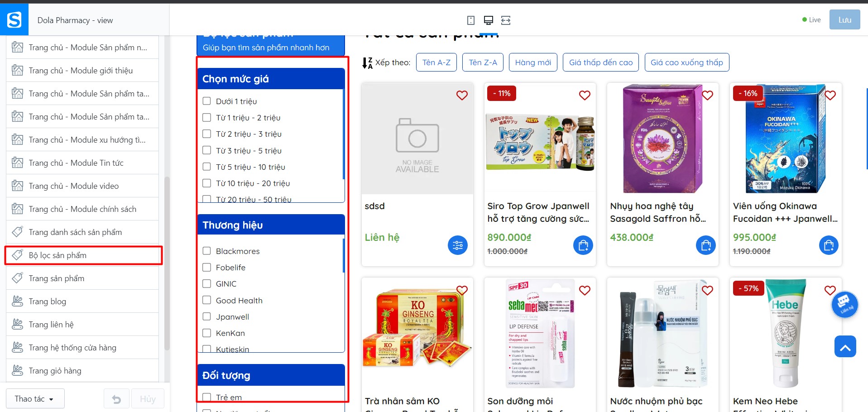Click the Okinawa Fucoidan product image
Image resolution: width=868 pixels, height=412 pixels.
786,139
